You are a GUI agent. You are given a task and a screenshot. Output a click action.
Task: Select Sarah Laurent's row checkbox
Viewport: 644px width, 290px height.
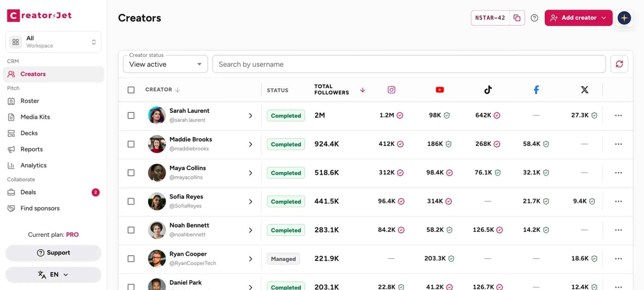(131, 115)
